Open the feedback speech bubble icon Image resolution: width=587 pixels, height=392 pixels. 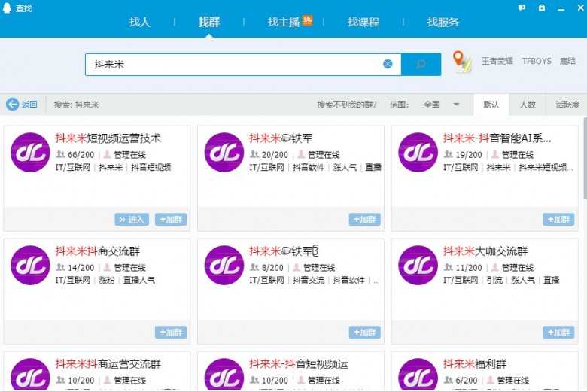(x=522, y=8)
